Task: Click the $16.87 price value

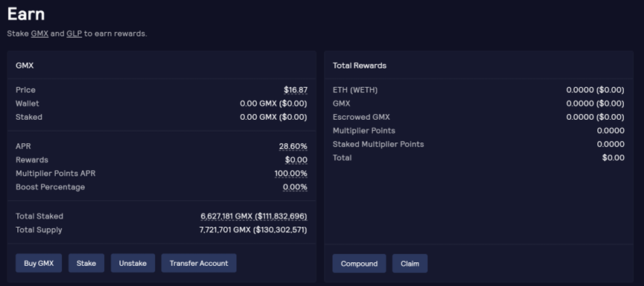Action: click(296, 90)
